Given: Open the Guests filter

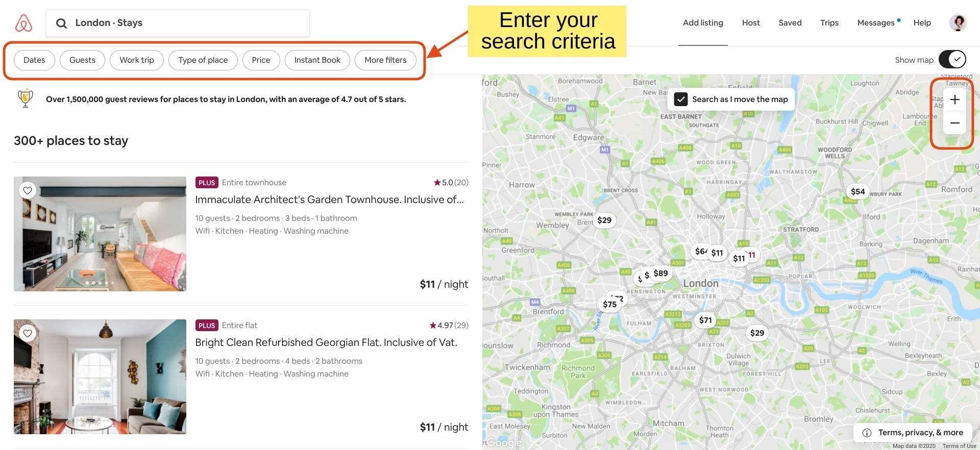Looking at the screenshot, I should [x=82, y=60].
